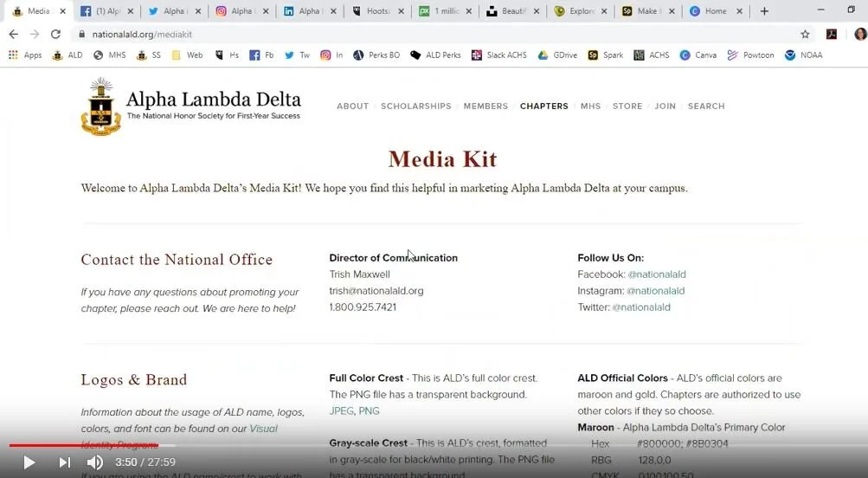Open the ALD Perks bookmark
The image size is (868, 478).
coord(435,55)
